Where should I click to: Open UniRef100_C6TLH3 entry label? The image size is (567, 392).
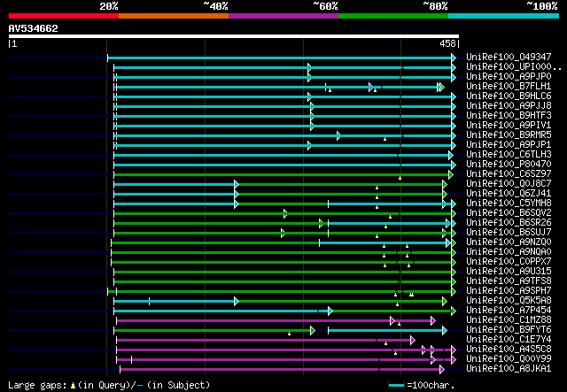pyautogui.click(x=509, y=155)
